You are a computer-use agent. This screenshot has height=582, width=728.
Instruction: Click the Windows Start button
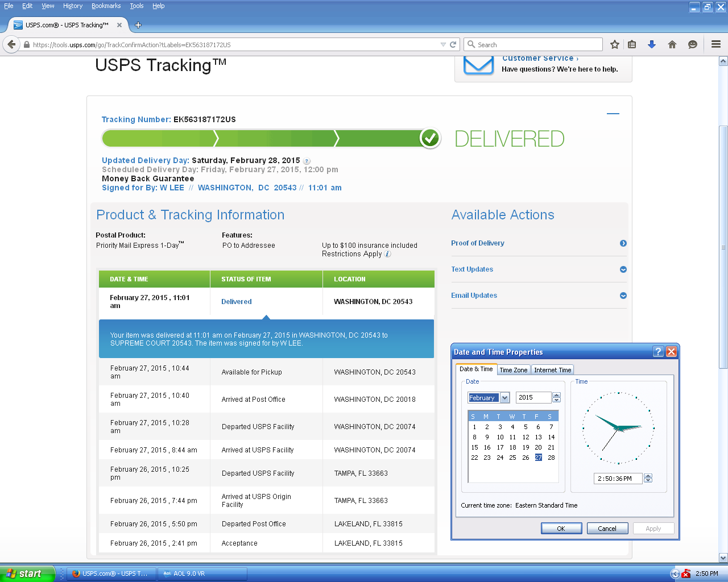[27, 573]
